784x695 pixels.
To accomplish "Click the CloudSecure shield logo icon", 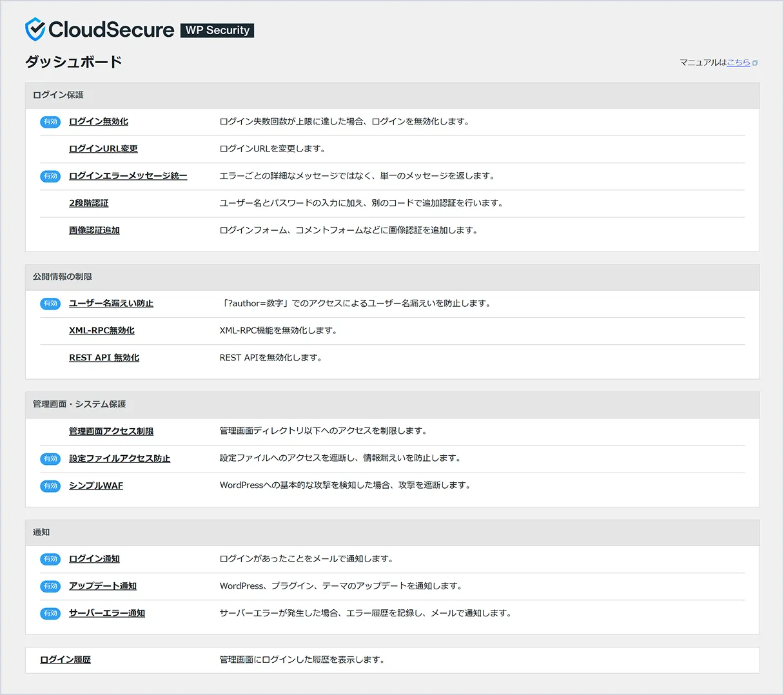I will [x=35, y=30].
